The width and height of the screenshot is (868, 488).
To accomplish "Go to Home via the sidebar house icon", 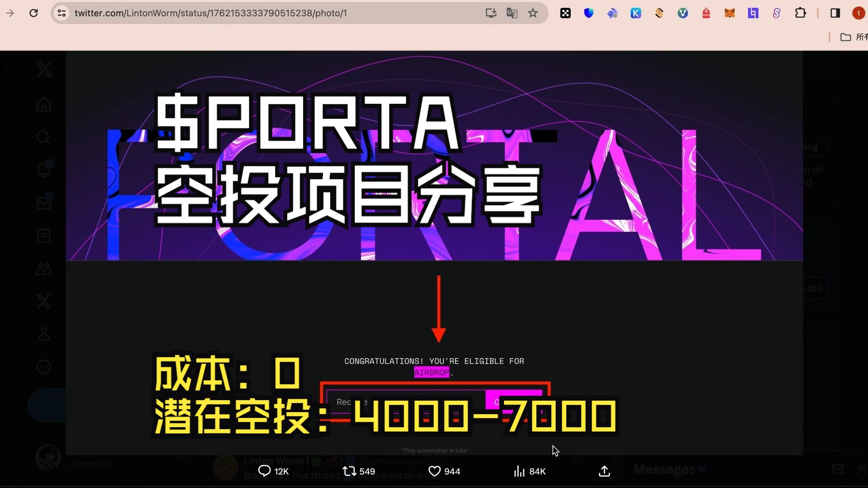I will tap(44, 105).
